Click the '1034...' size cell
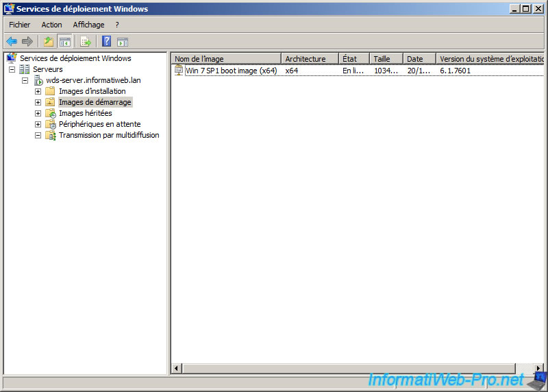Screen dimensions: 548x392 pyautogui.click(x=386, y=71)
